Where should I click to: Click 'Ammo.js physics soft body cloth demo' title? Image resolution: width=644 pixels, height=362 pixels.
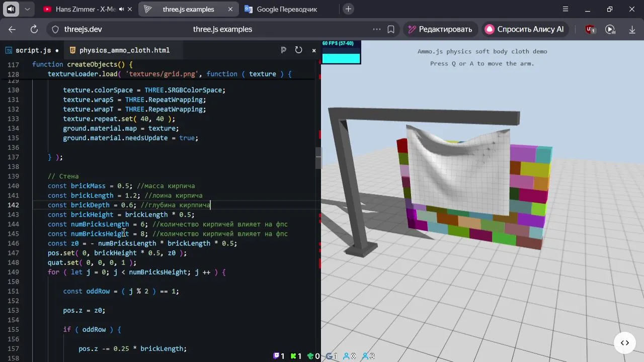[x=482, y=51]
